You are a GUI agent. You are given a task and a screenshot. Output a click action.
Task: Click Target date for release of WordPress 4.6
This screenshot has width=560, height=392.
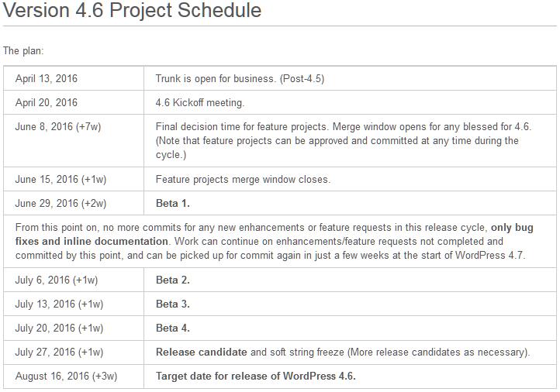(x=256, y=376)
